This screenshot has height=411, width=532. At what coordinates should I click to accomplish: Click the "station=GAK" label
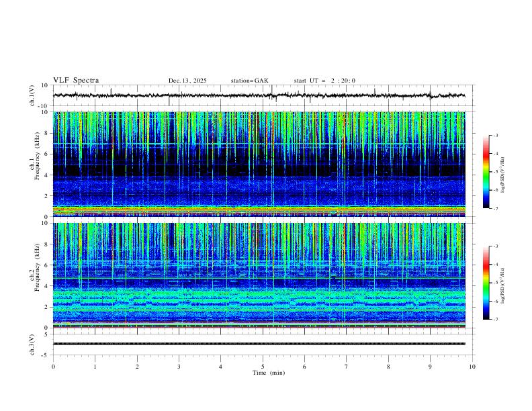[249, 81]
